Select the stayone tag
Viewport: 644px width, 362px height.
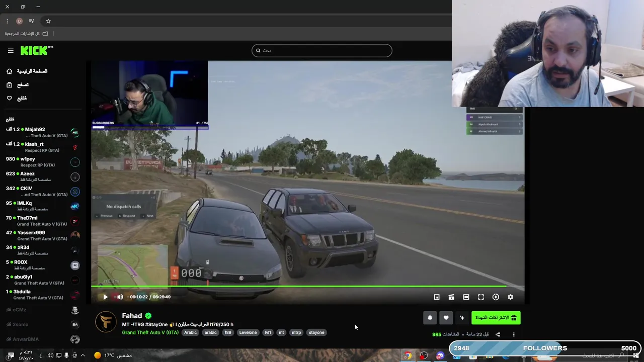coord(316,332)
